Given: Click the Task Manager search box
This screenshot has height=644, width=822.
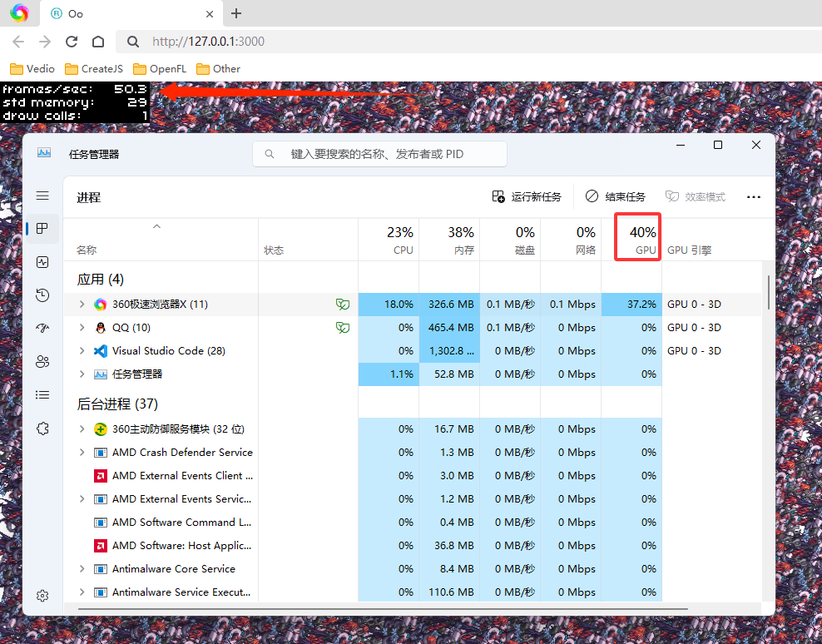Looking at the screenshot, I should (379, 154).
